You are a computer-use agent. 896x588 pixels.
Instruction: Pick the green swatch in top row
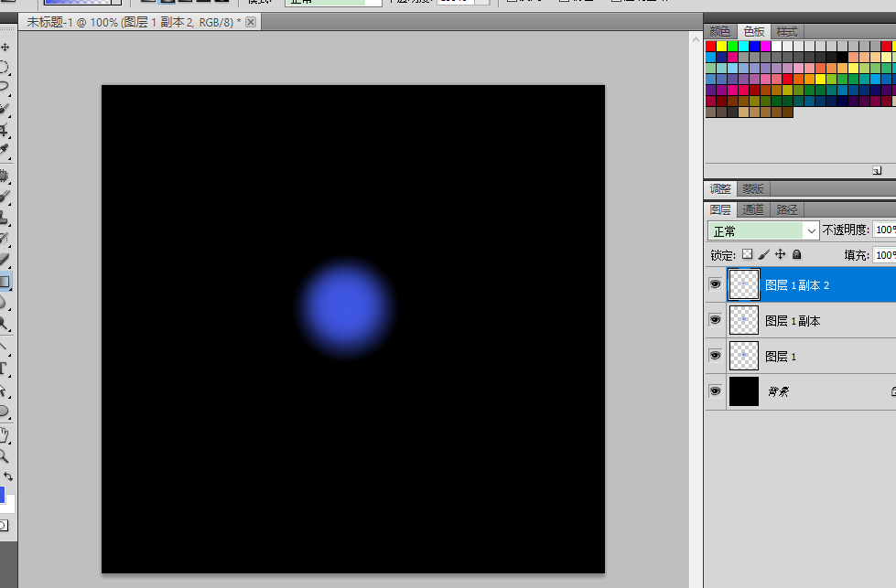point(732,47)
